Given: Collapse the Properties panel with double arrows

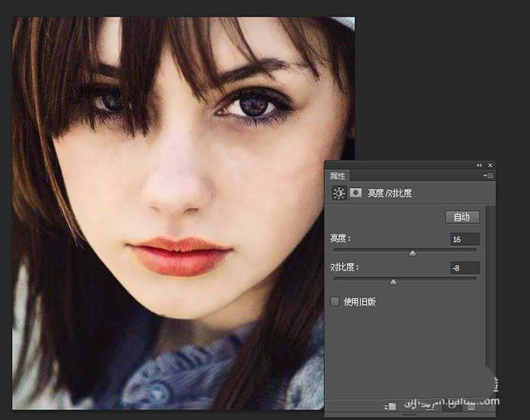Looking at the screenshot, I should click(x=479, y=165).
